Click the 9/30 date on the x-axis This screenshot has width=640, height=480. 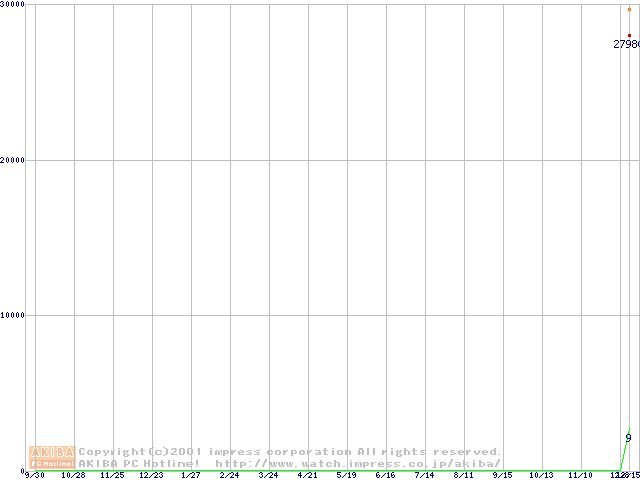pyautogui.click(x=34, y=475)
